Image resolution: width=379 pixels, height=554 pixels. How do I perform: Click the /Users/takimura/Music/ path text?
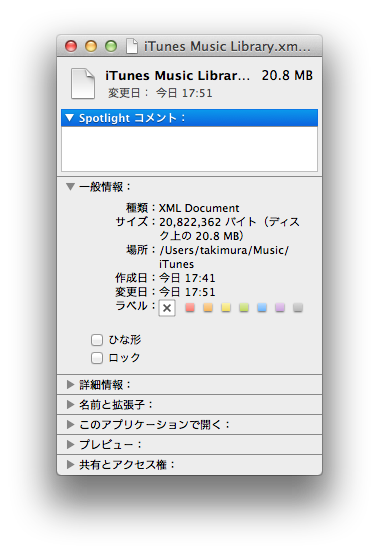coord(224,250)
